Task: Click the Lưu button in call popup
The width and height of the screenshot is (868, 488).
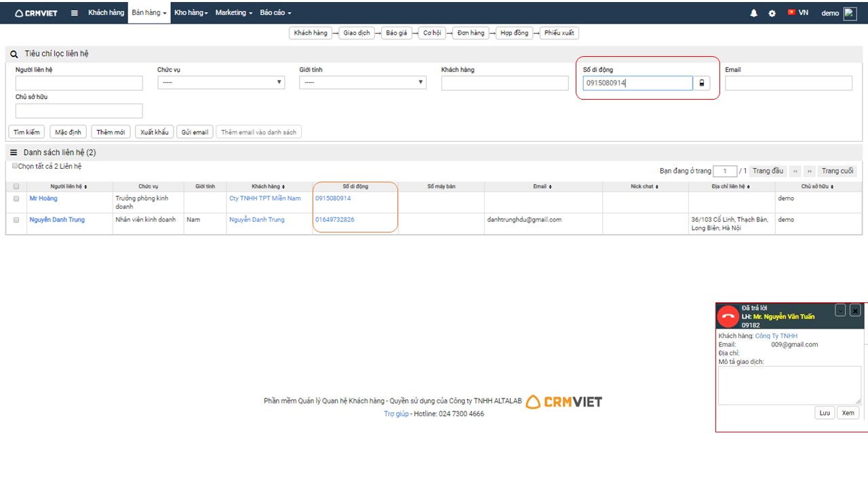Action: pyautogui.click(x=824, y=413)
